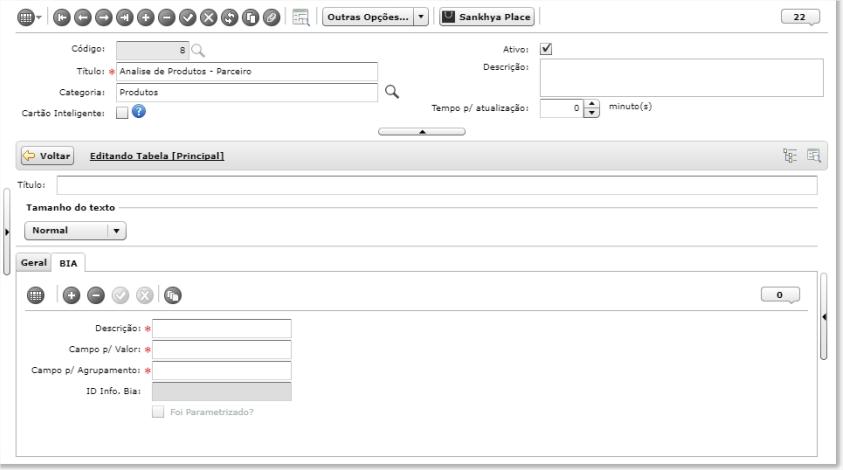The height and width of the screenshot is (470, 843).
Task: Focus BIA Descrição input field
Action: [222, 329]
